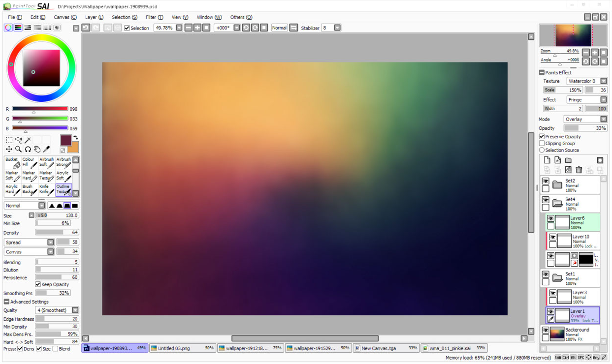612x364 pixels.
Task: Choose the Airbrush Soft tool
Action: point(47,162)
